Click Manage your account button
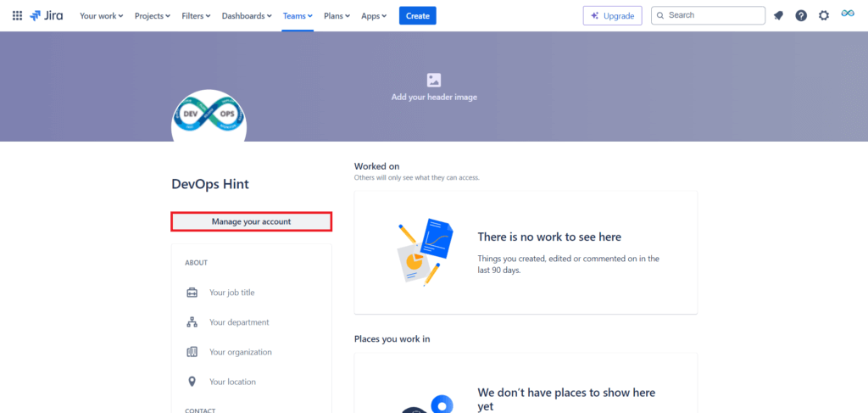 [x=251, y=221]
